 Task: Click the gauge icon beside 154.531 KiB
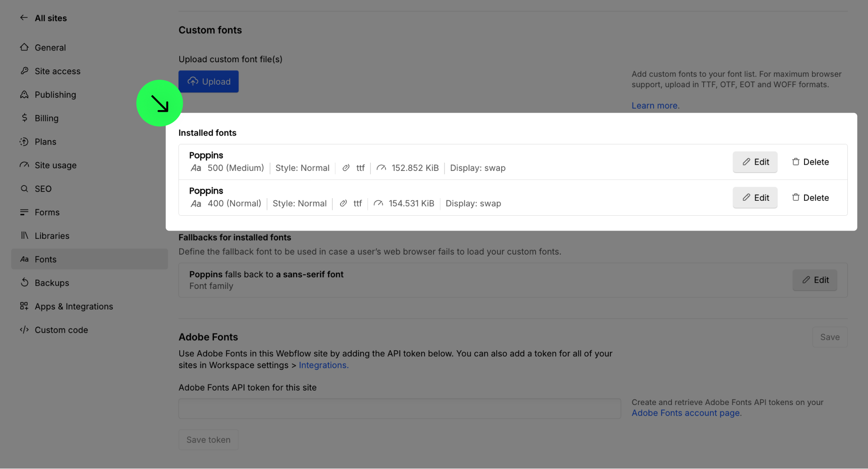tap(378, 203)
